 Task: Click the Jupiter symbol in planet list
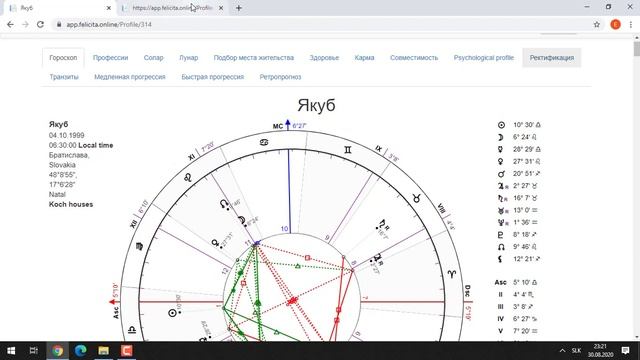pos(502,186)
